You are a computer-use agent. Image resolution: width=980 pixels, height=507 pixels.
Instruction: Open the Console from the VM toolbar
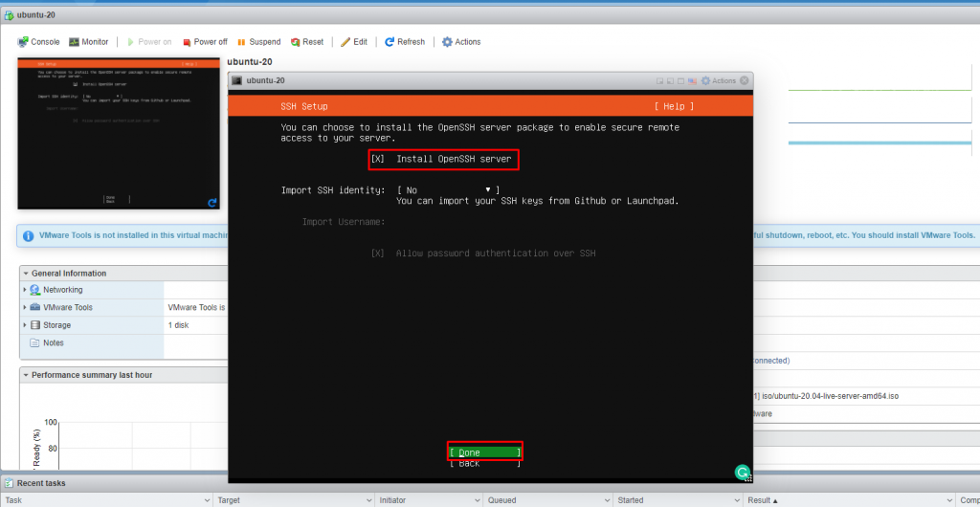point(38,42)
